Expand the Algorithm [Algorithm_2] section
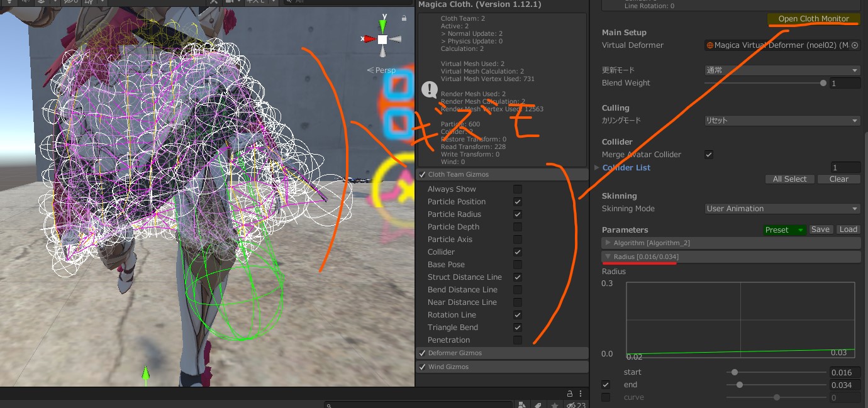 coord(608,243)
